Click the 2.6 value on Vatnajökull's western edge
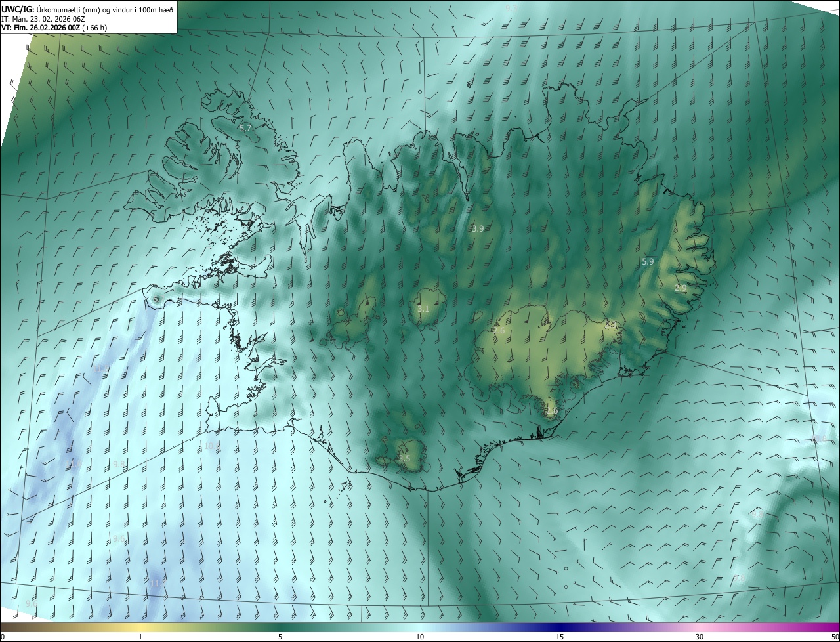This screenshot has width=840, height=642. coord(499,331)
